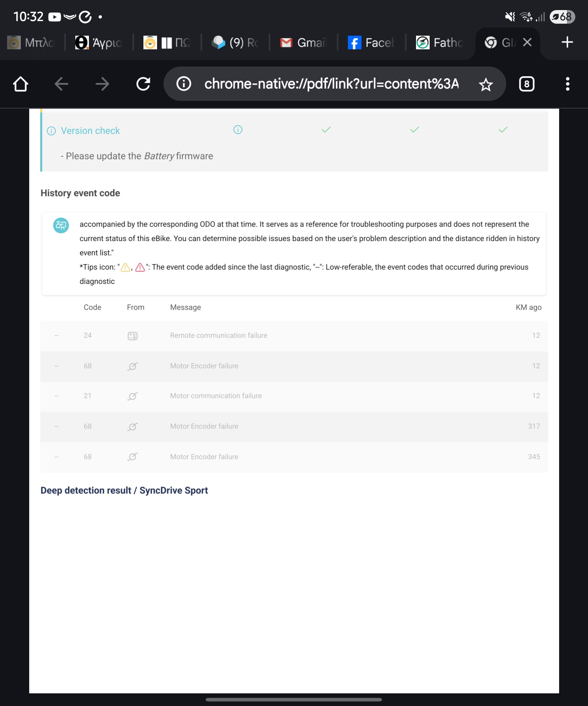Click the Code column header
The width and height of the screenshot is (588, 706).
click(92, 307)
